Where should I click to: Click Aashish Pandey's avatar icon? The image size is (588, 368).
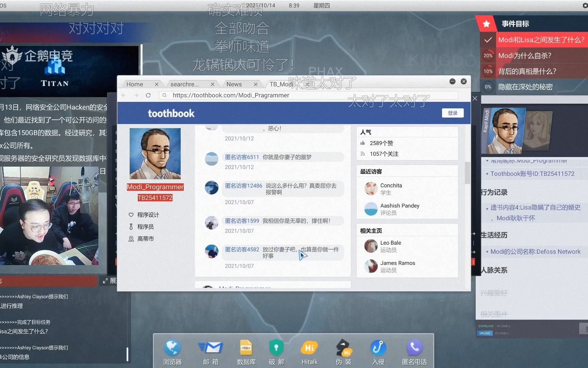point(371,209)
